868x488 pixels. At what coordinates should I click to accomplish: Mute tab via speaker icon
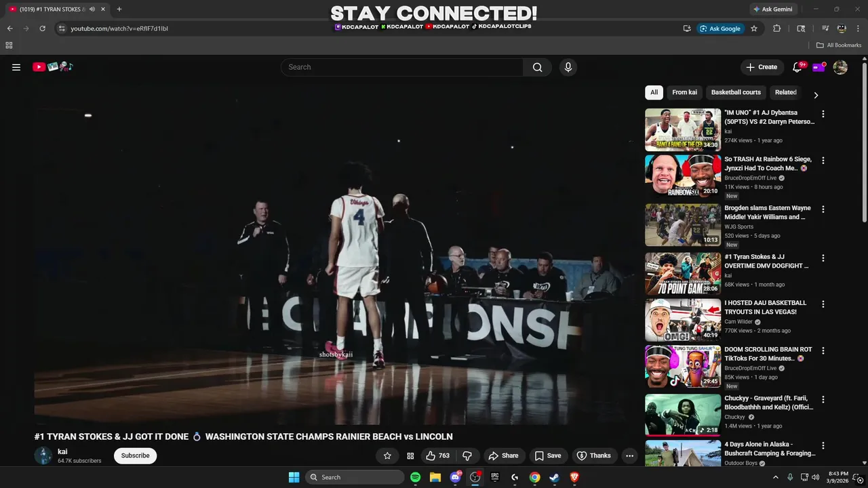92,9
